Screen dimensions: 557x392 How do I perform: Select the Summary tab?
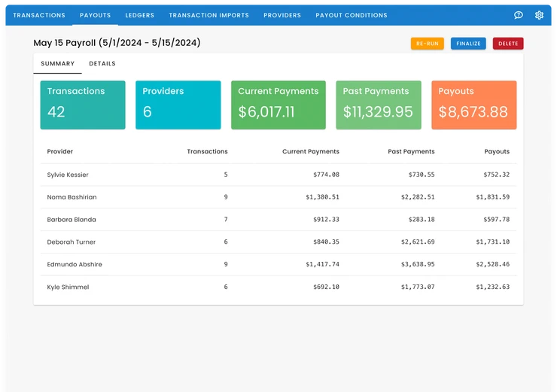pos(58,64)
